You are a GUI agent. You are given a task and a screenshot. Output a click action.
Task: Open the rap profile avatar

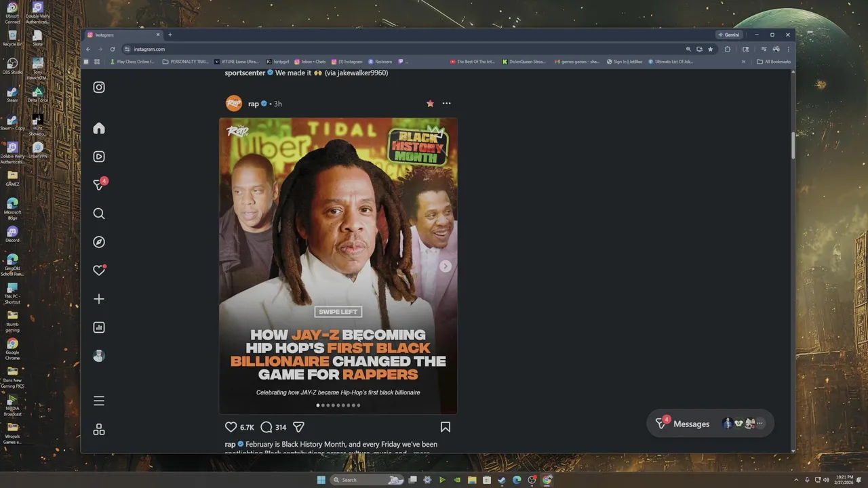coord(234,104)
